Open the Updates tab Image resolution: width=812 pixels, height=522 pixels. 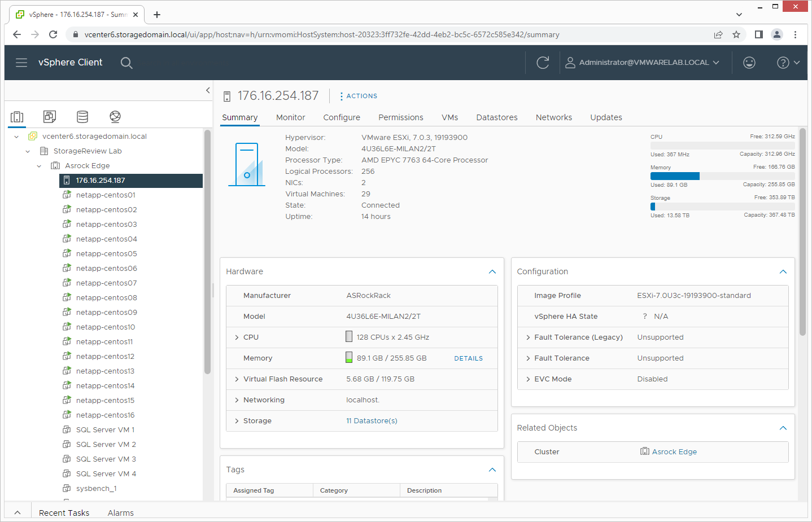pyautogui.click(x=606, y=117)
